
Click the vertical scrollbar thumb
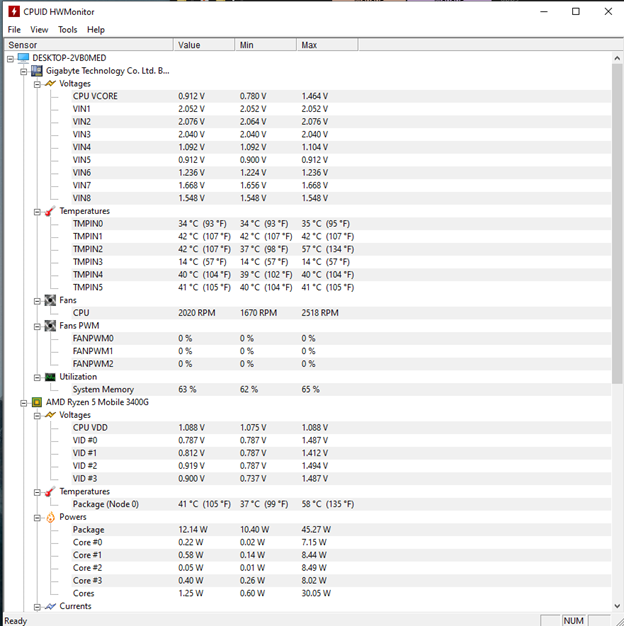click(x=617, y=224)
